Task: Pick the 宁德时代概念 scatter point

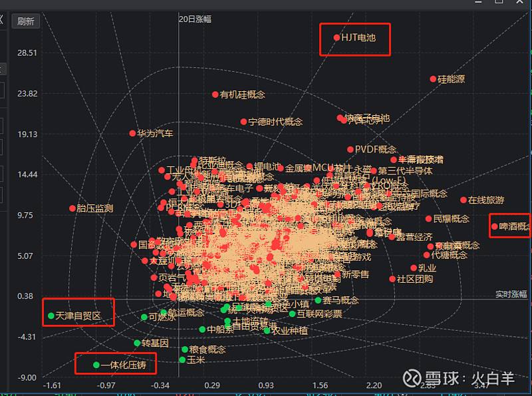Action: coord(243,122)
